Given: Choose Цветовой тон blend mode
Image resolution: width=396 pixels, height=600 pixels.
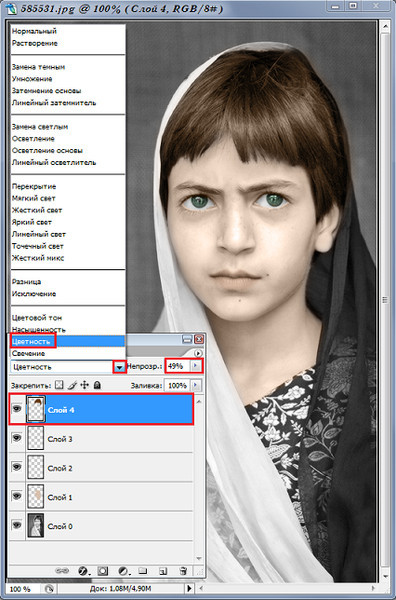Looking at the screenshot, I should tap(37, 318).
